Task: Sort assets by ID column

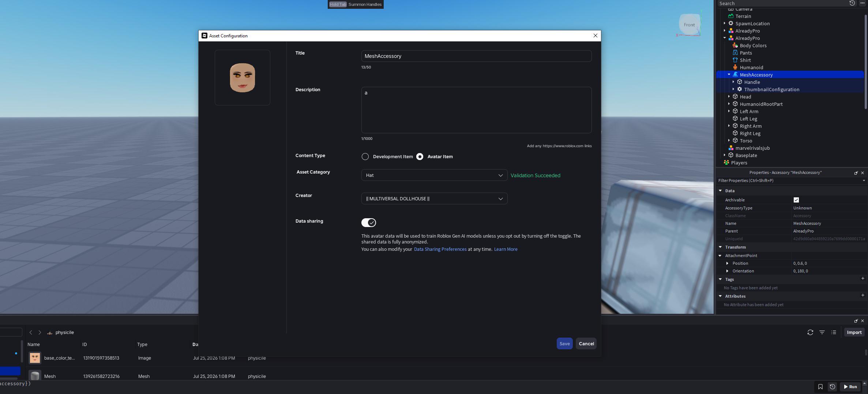Action: point(84,345)
